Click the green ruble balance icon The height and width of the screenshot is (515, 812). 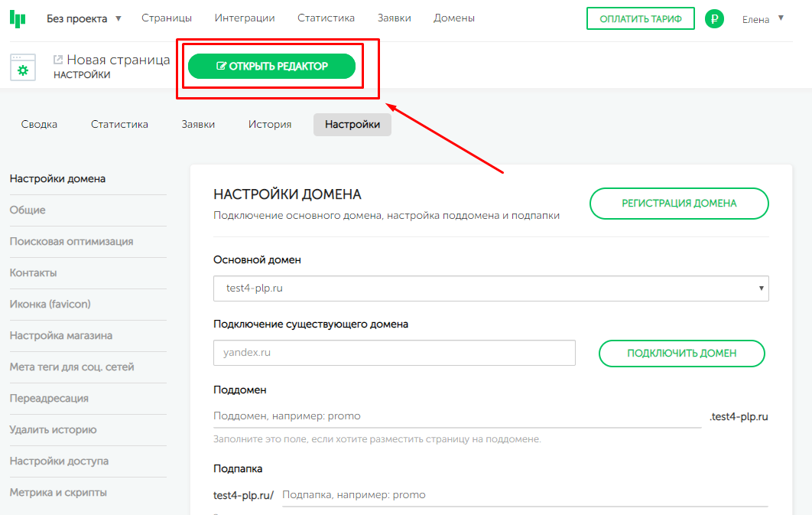[714, 19]
